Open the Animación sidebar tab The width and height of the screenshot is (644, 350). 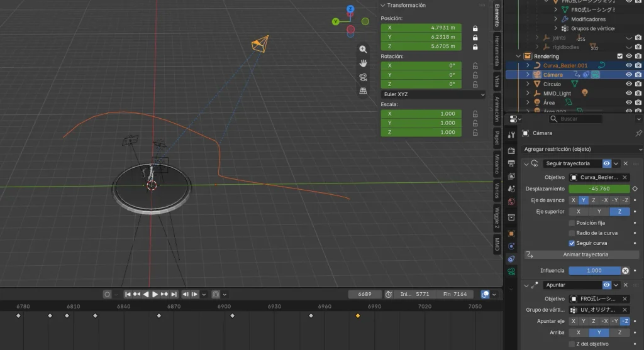[497, 108]
